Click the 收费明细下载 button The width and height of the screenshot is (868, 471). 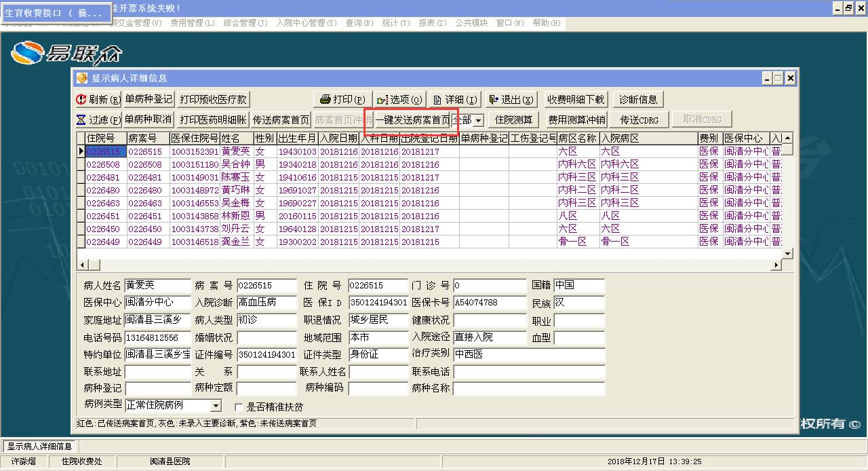click(x=576, y=100)
